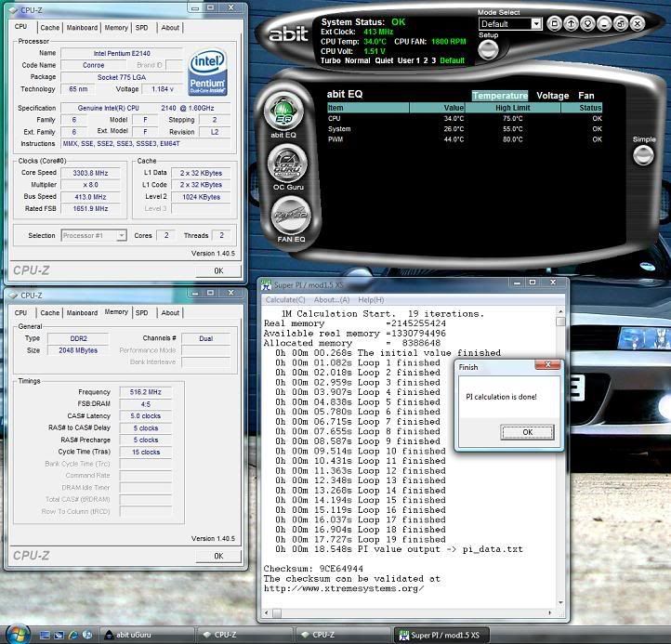Click the Intel Pentium E2140 name field
The height and width of the screenshot is (644, 671).
pyautogui.click(x=122, y=53)
